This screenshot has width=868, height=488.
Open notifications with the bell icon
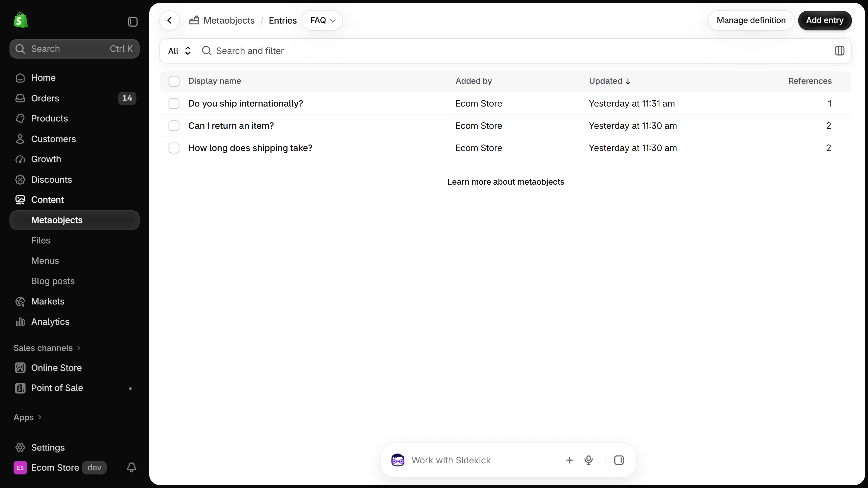131,467
